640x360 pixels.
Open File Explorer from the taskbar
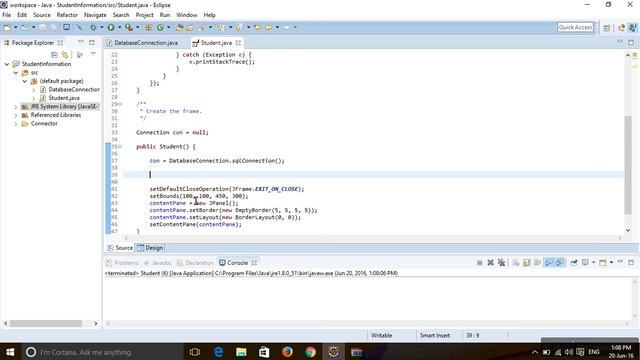tap(241, 352)
